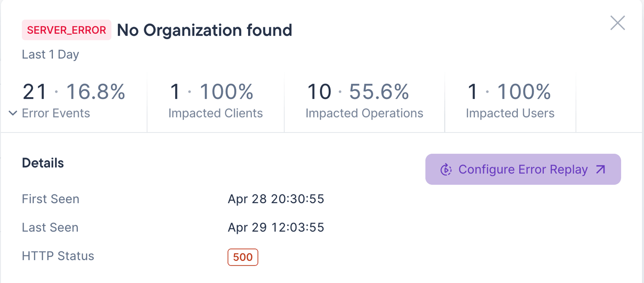Click the 21 error events count
644x283 pixels.
pyautogui.click(x=35, y=92)
